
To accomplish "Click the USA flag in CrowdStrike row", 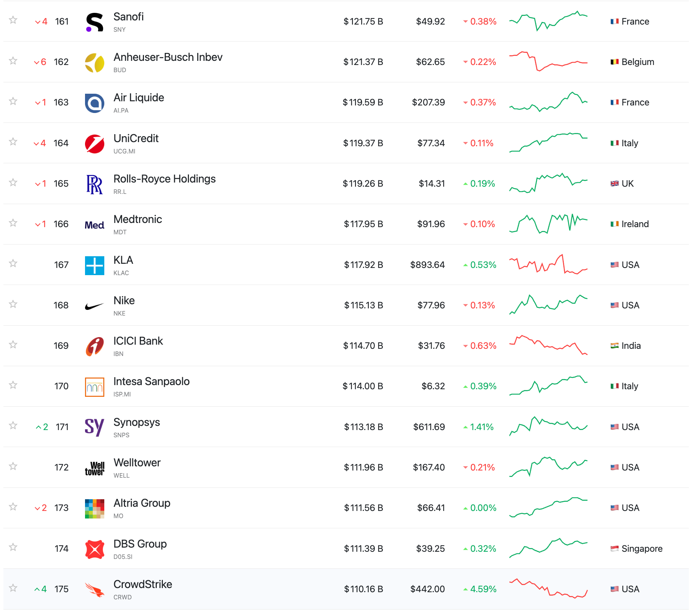I will pyautogui.click(x=614, y=589).
